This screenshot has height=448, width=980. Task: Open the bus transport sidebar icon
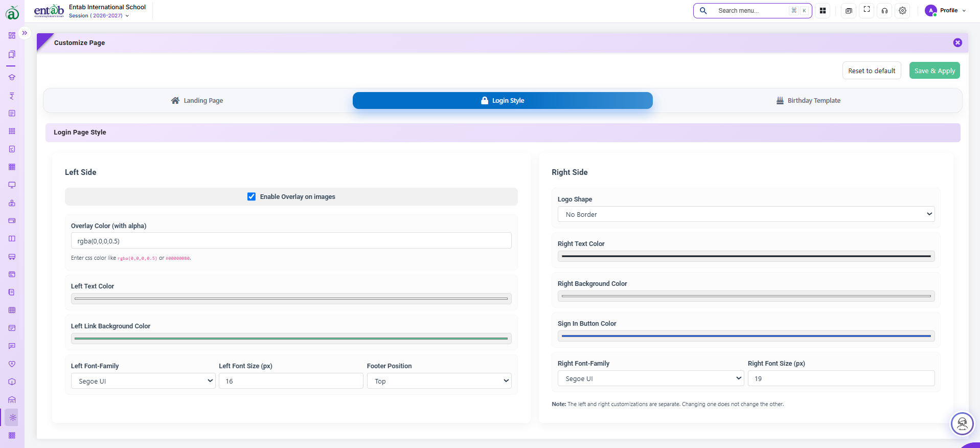[12, 257]
